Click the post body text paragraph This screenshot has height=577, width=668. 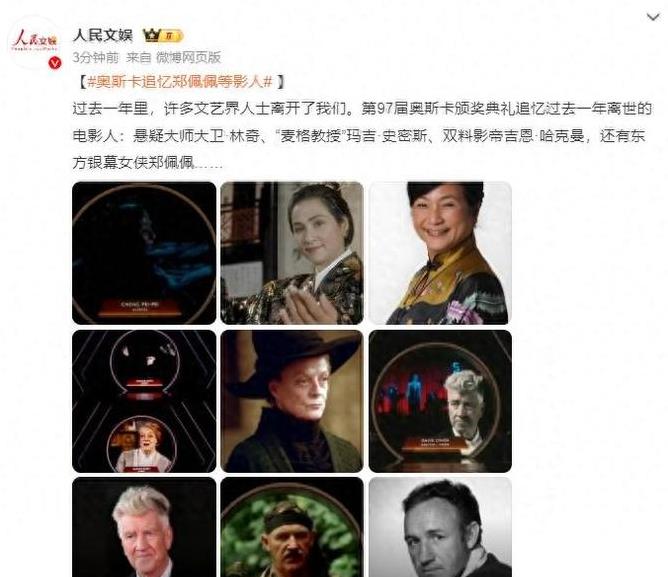(362, 136)
